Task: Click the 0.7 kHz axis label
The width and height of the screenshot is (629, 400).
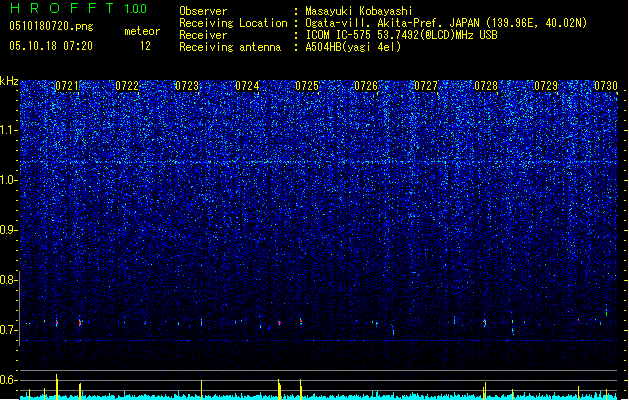Action: [x=8, y=330]
